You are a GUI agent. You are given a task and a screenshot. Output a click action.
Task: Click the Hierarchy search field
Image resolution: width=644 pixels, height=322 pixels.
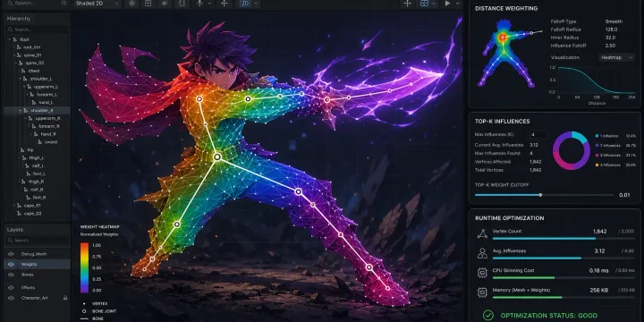click(x=37, y=30)
